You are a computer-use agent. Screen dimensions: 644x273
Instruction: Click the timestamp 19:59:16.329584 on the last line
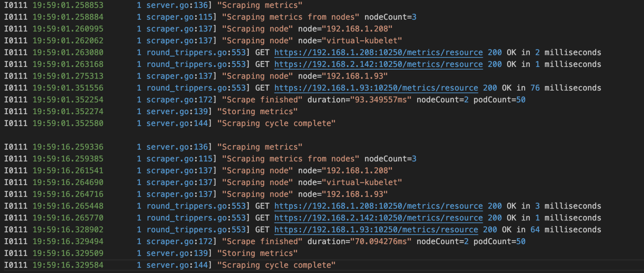[x=68, y=265]
